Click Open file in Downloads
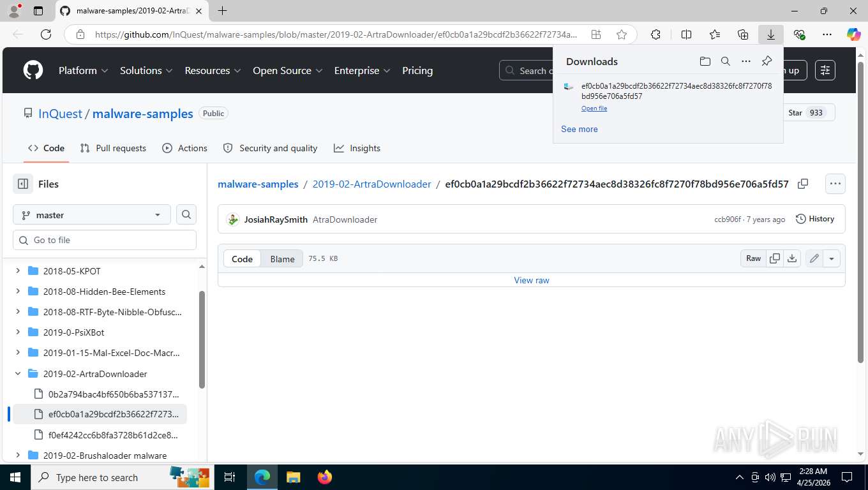Viewport: 868px width, 490px height. [x=594, y=108]
